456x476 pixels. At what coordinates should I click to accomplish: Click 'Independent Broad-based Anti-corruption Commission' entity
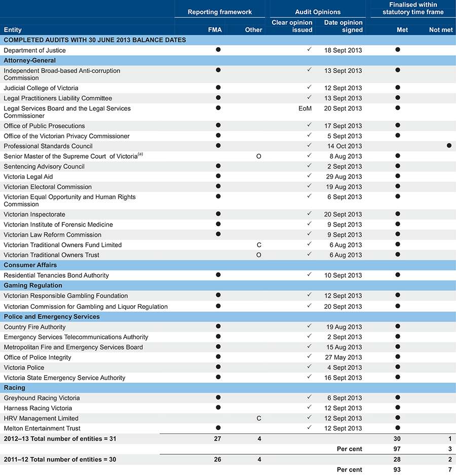pos(62,75)
